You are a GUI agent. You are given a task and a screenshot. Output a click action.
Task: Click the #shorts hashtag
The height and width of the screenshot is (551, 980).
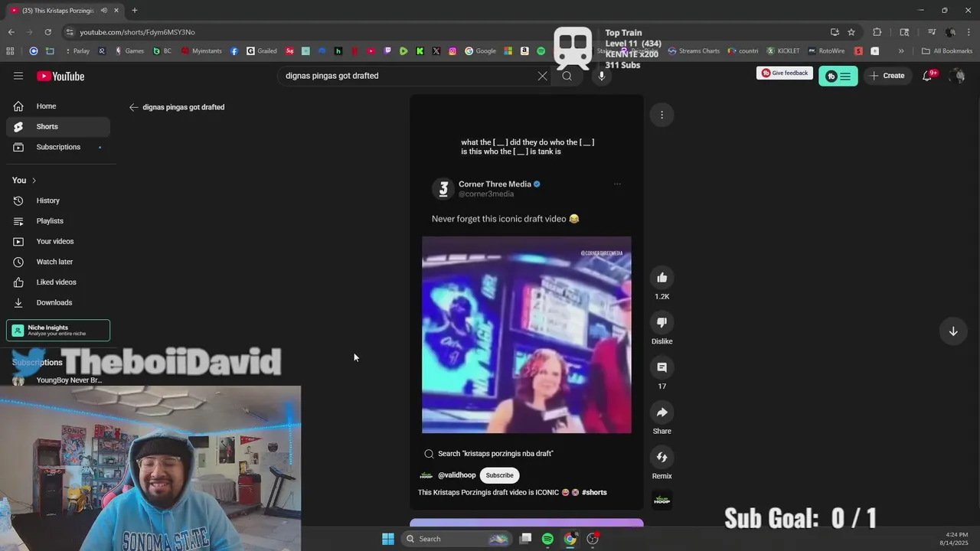coord(594,492)
